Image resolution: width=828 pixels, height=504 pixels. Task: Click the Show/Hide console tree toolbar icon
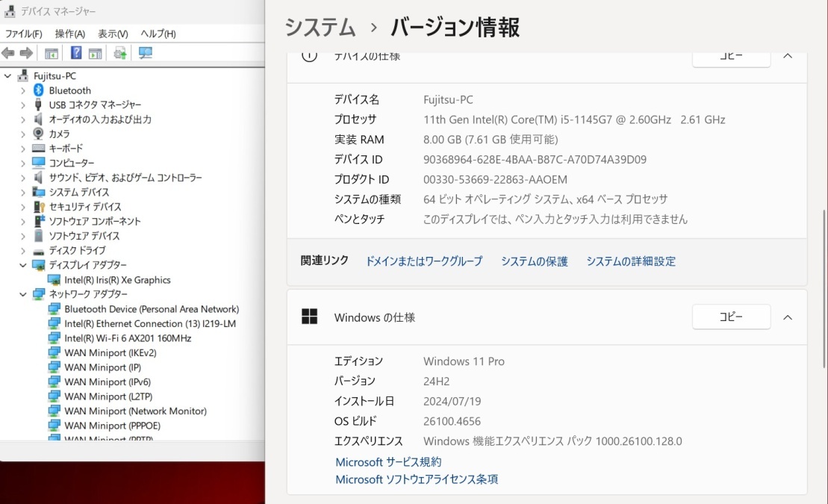52,53
